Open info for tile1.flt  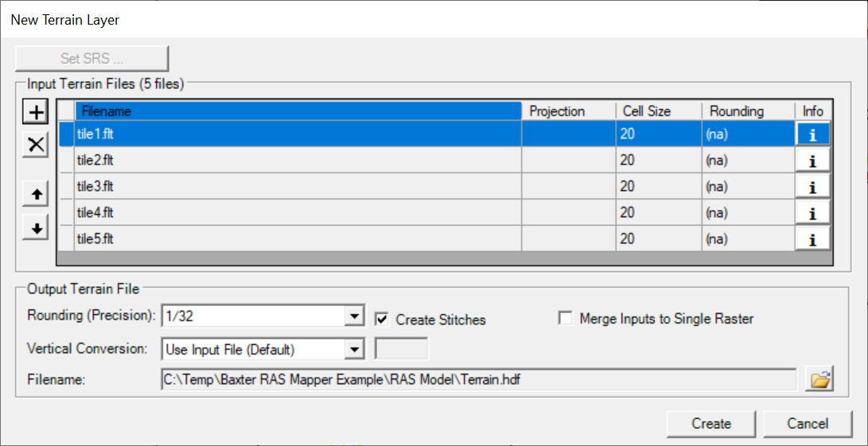812,134
